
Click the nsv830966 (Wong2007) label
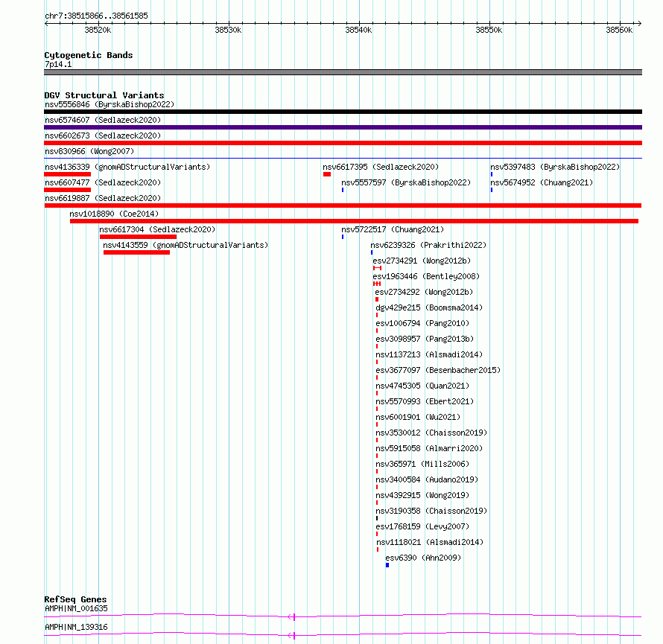(89, 151)
